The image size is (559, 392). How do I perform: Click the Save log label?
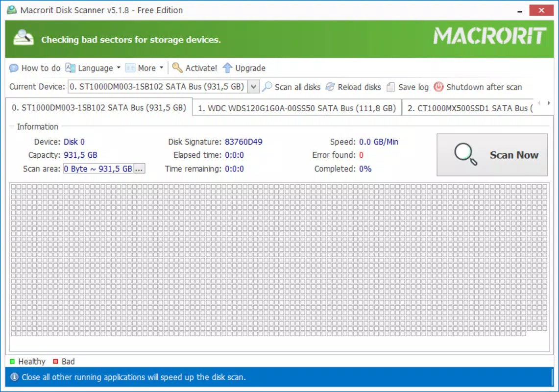(413, 87)
